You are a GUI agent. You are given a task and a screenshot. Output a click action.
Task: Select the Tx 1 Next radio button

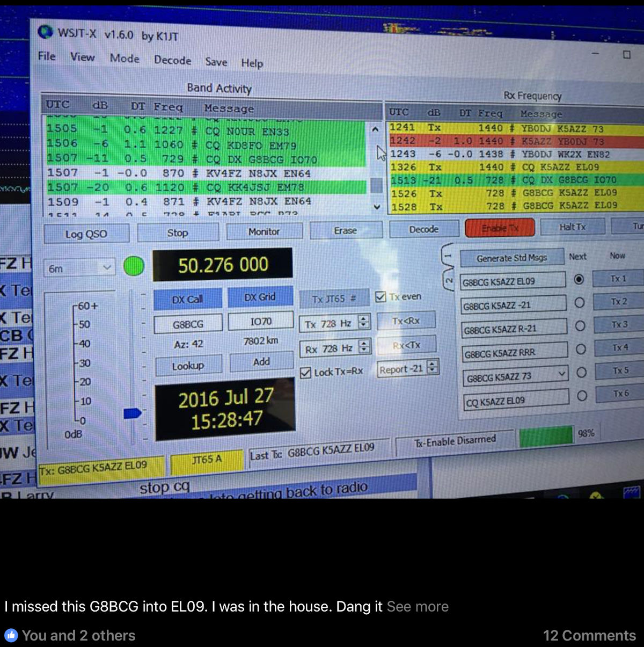tap(579, 279)
